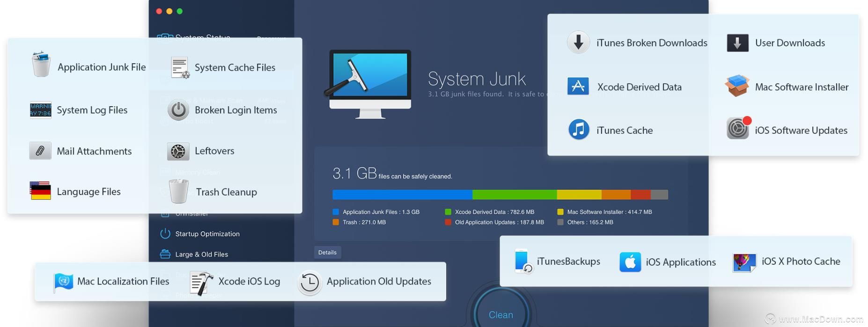
Task: Click the green zoom window button
Action: 179,11
